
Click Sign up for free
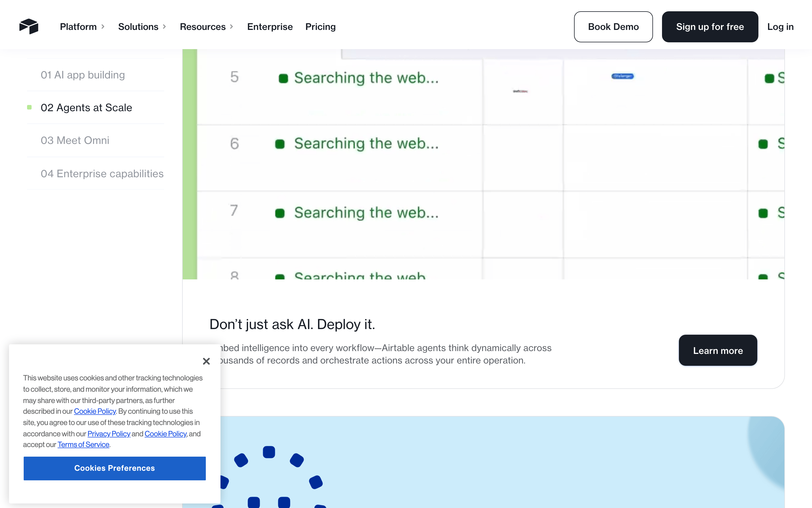(x=710, y=27)
